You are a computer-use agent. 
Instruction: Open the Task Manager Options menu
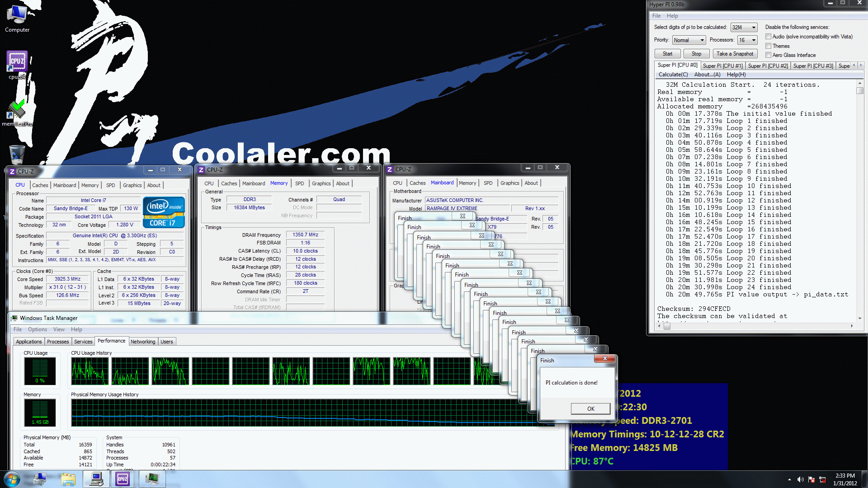tap(37, 329)
